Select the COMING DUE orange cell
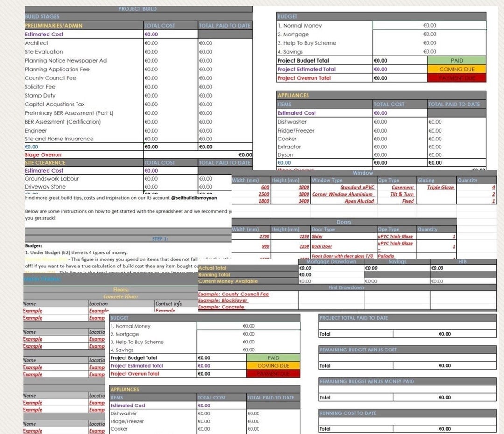The width and height of the screenshot is (504, 434). coord(456,69)
